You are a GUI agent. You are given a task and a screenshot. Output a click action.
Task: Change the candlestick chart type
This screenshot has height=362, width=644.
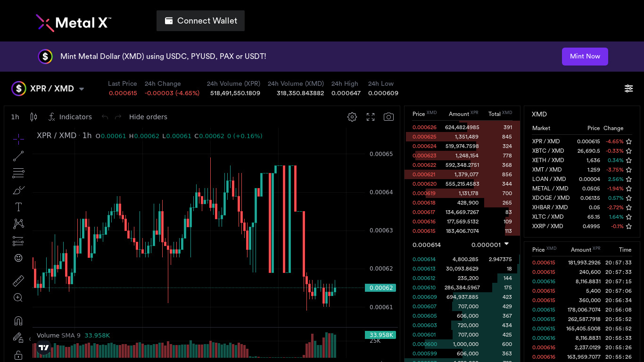[33, 117]
